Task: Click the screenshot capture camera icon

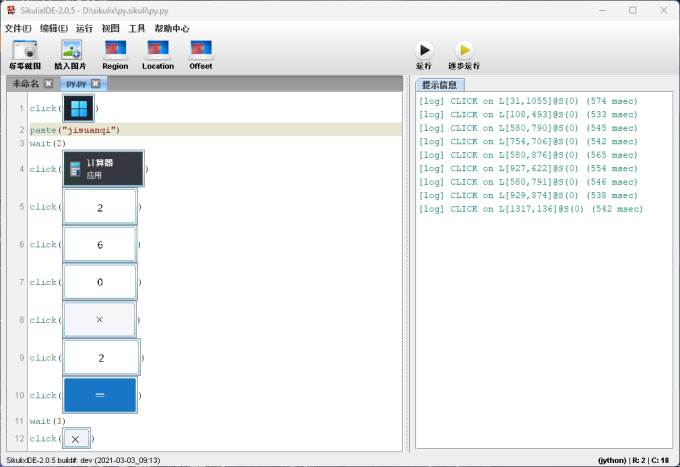Action: point(26,49)
